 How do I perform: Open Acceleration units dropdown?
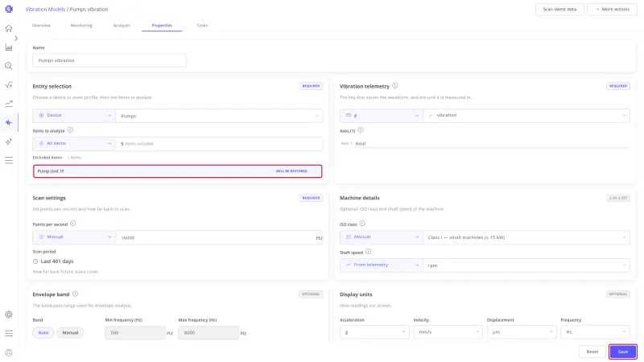pyautogui.click(x=374, y=332)
